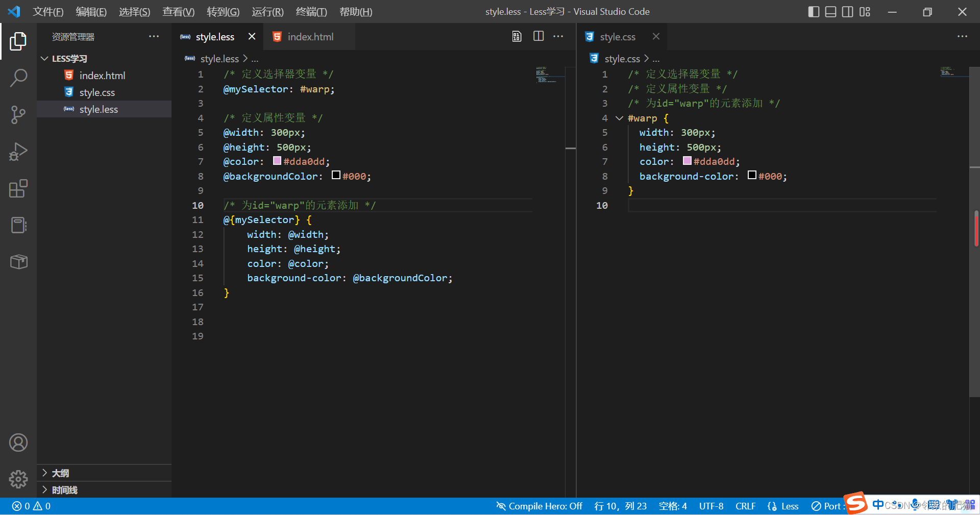Viewport: 980px width, 515px height.
Task: Toggle secondary side bar layout icon
Action: point(848,12)
